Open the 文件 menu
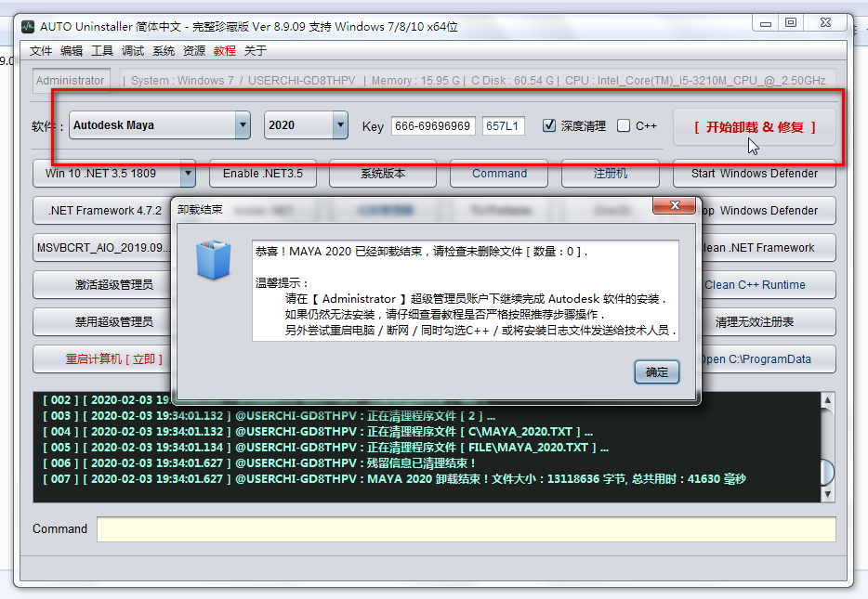The width and height of the screenshot is (868, 599). coord(40,51)
